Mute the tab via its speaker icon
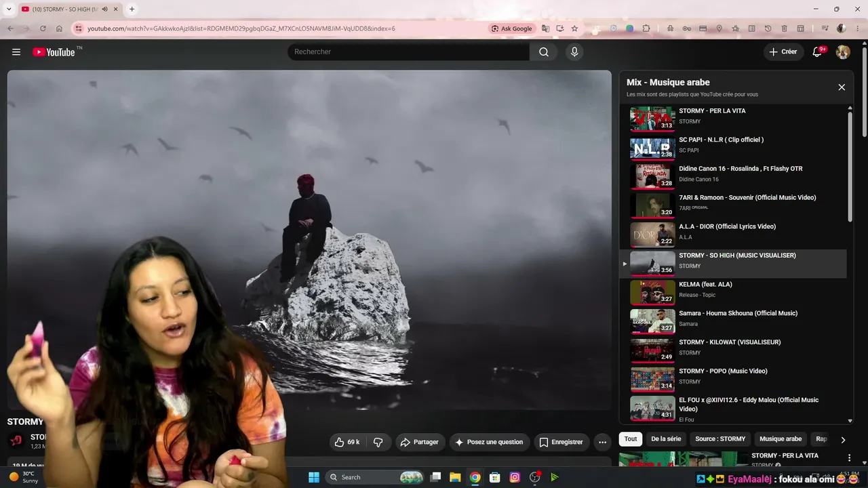Image resolution: width=868 pixels, height=488 pixels. pyautogui.click(x=104, y=9)
